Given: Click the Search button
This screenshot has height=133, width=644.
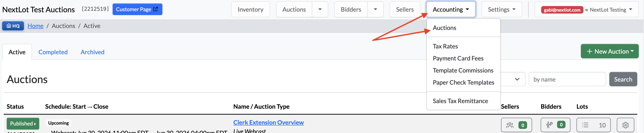Looking at the screenshot, I should pyautogui.click(x=623, y=79).
